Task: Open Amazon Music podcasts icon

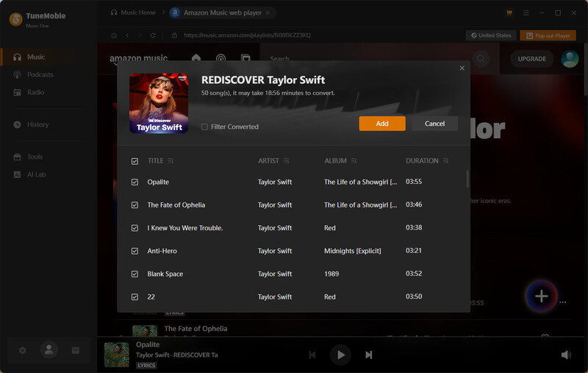Action: pyautogui.click(x=221, y=58)
